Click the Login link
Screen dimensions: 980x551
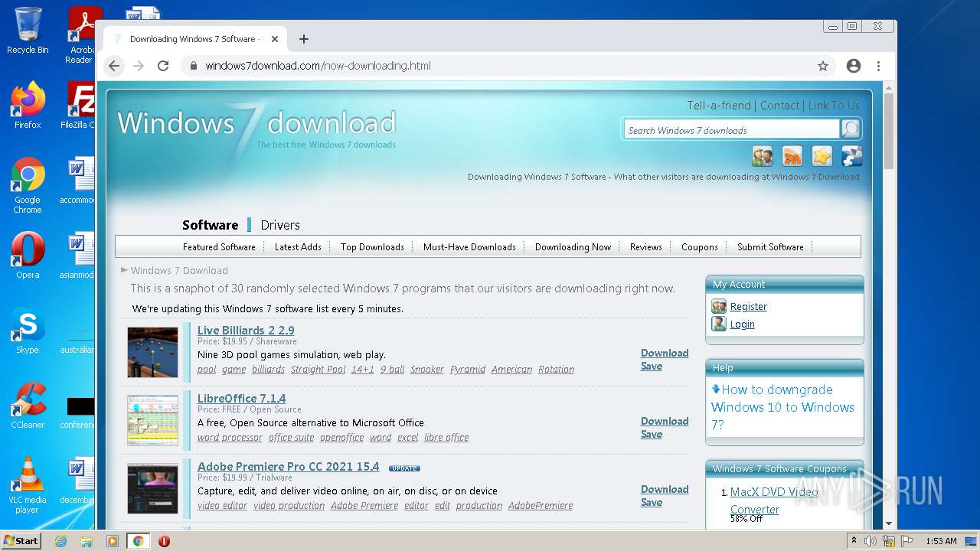coord(742,324)
